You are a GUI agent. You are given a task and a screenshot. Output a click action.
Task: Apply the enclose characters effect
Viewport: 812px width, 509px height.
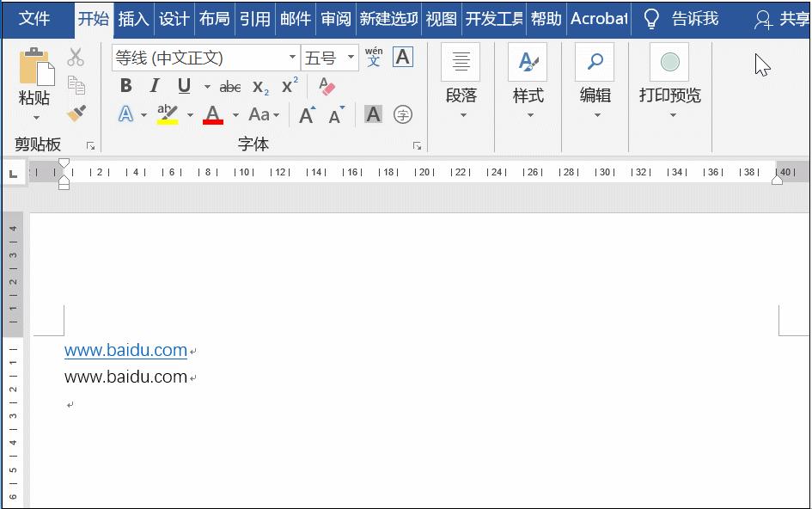(402, 114)
